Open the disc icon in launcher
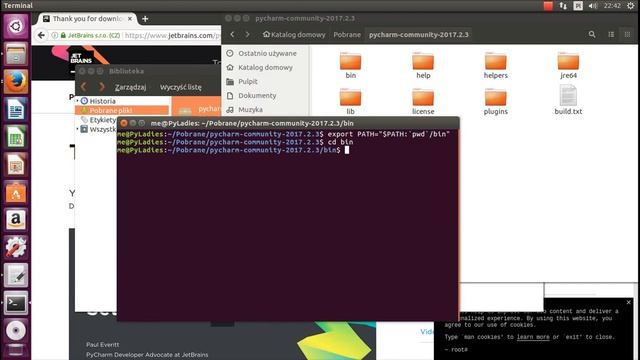 pyautogui.click(x=16, y=330)
